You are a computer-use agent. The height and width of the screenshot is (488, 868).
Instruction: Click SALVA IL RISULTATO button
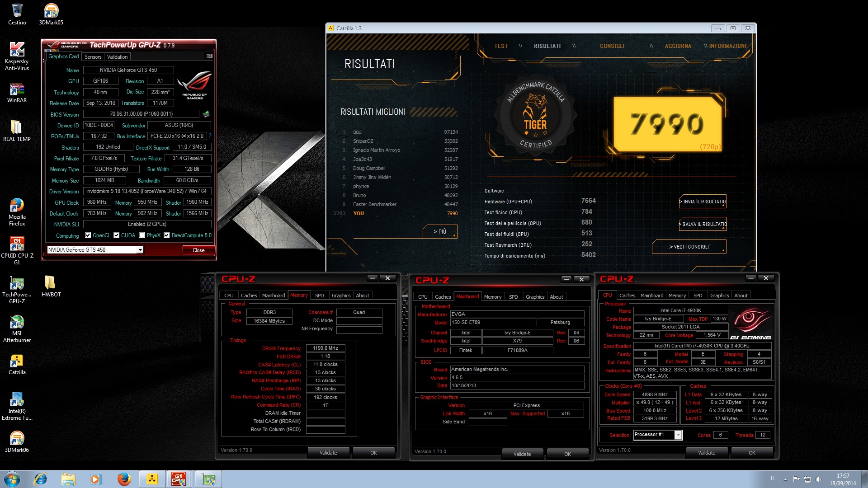tap(703, 224)
